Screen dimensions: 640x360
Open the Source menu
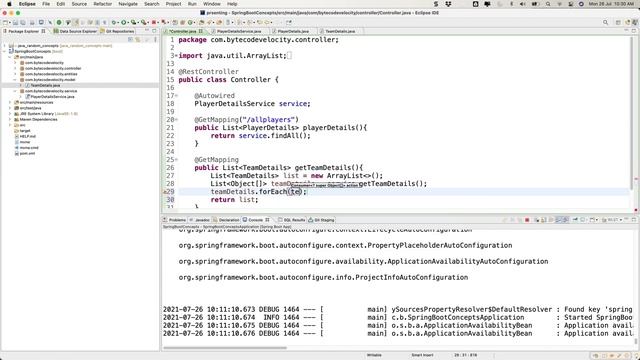pyautogui.click(x=79, y=4)
